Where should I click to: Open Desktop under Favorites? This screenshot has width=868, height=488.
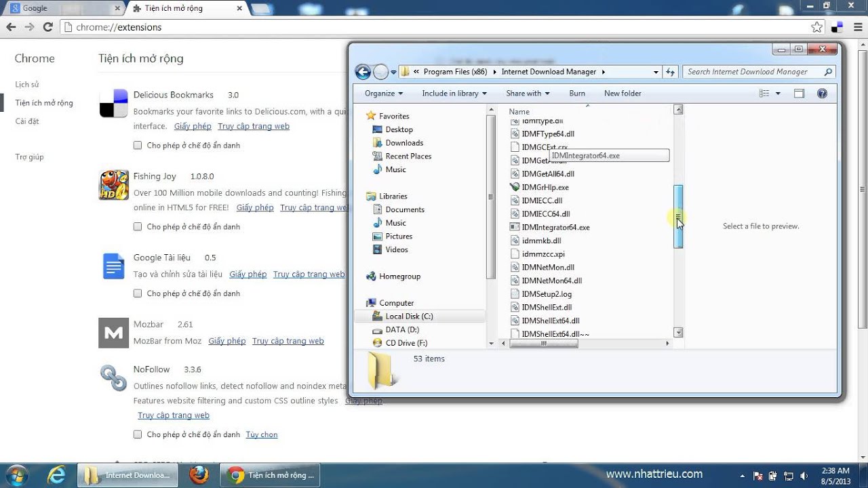[x=393, y=129]
